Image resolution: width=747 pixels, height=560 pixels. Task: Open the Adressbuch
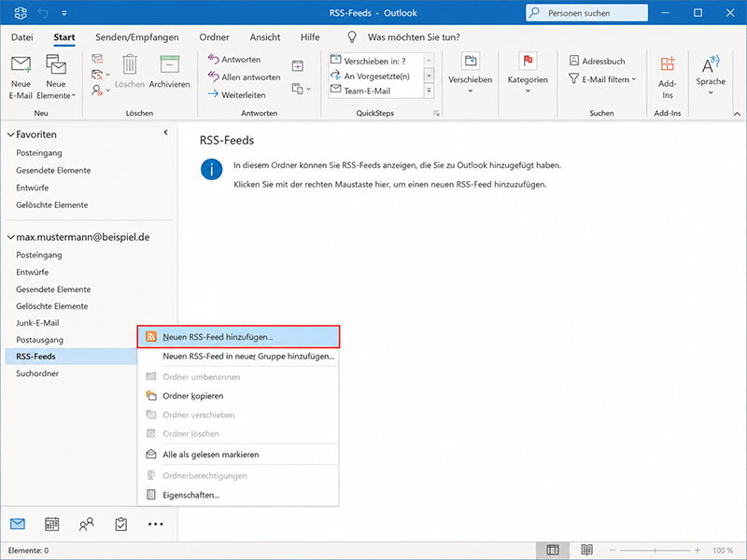[x=598, y=61]
